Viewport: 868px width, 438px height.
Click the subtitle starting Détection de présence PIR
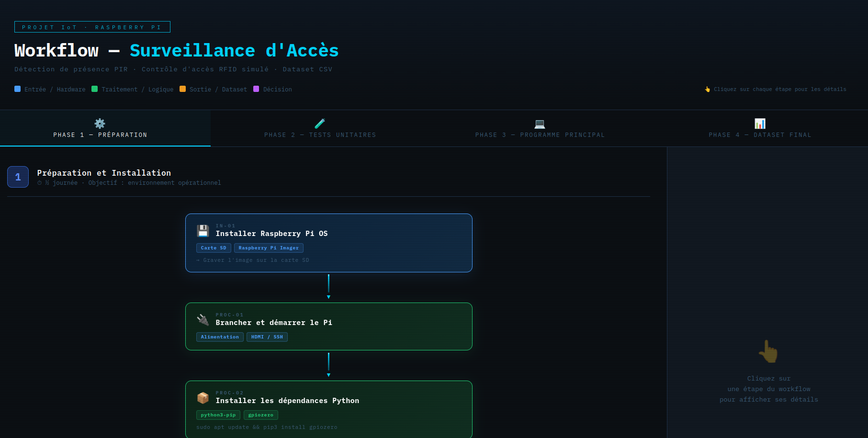(173, 69)
